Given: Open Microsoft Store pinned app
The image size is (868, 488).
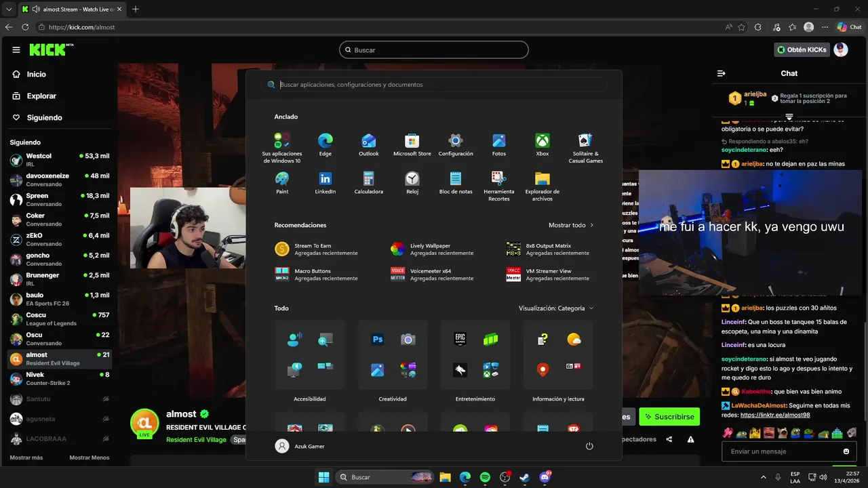Looking at the screenshot, I should (412, 144).
